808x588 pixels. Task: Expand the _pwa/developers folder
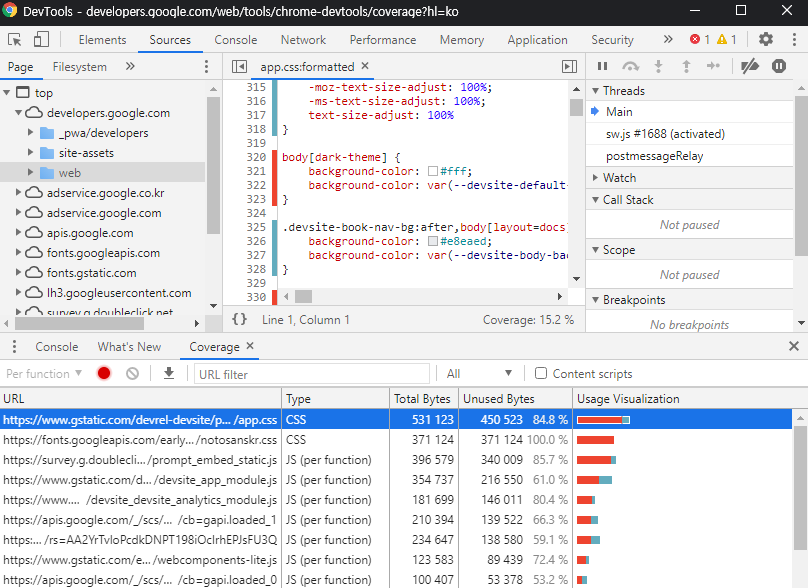point(30,132)
